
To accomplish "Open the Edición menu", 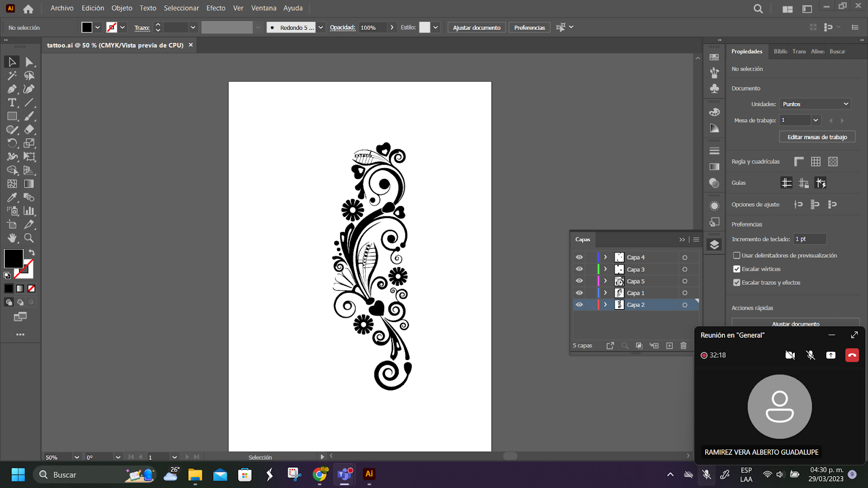I will (93, 8).
